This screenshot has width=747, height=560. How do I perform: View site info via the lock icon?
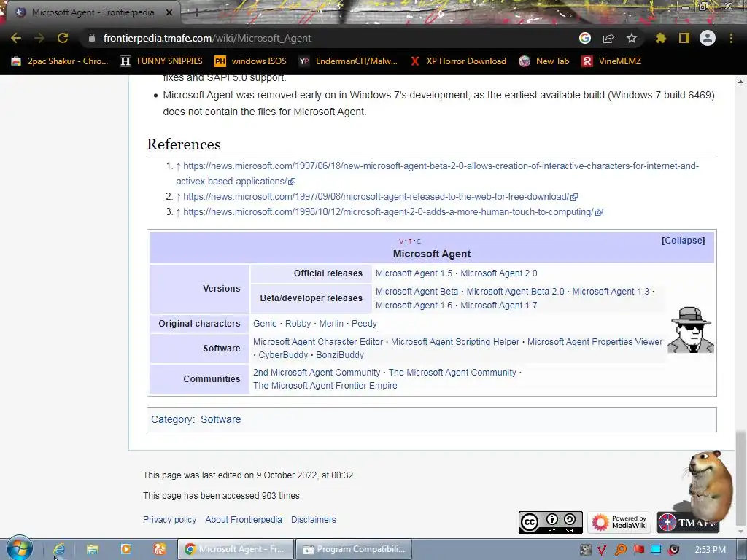92,38
